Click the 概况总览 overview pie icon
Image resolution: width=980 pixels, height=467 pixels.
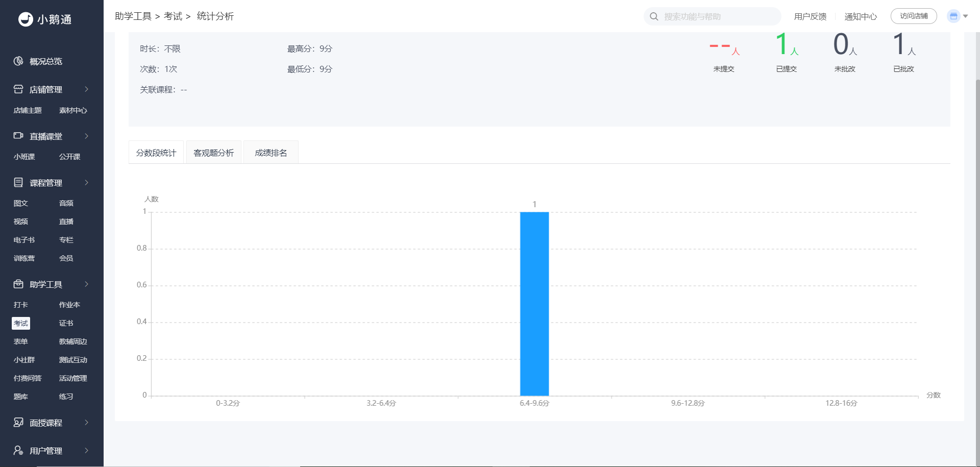[x=18, y=61]
